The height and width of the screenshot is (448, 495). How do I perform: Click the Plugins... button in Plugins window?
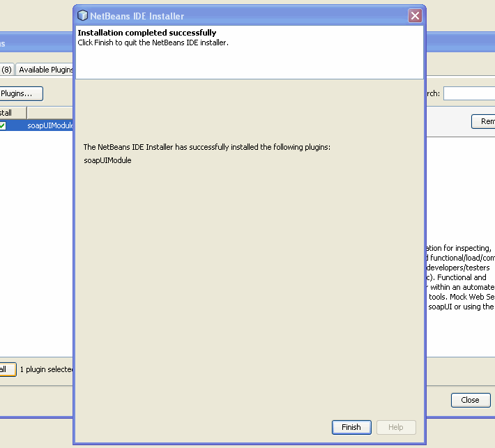(21, 93)
